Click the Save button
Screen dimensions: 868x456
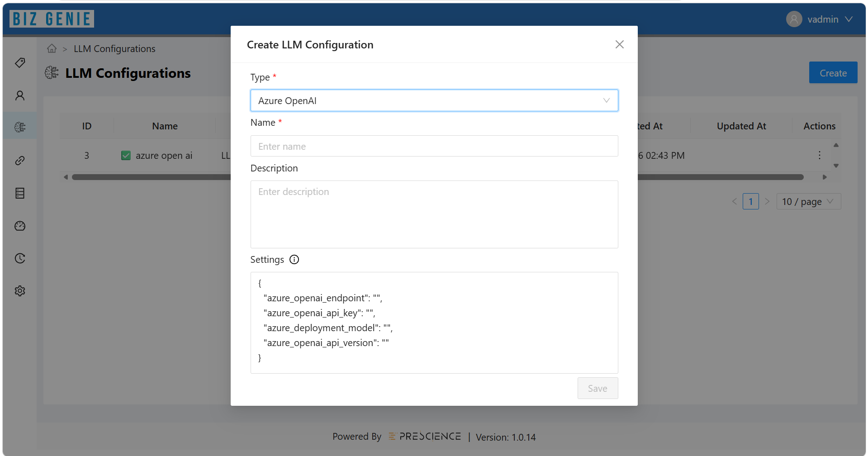[598, 388]
